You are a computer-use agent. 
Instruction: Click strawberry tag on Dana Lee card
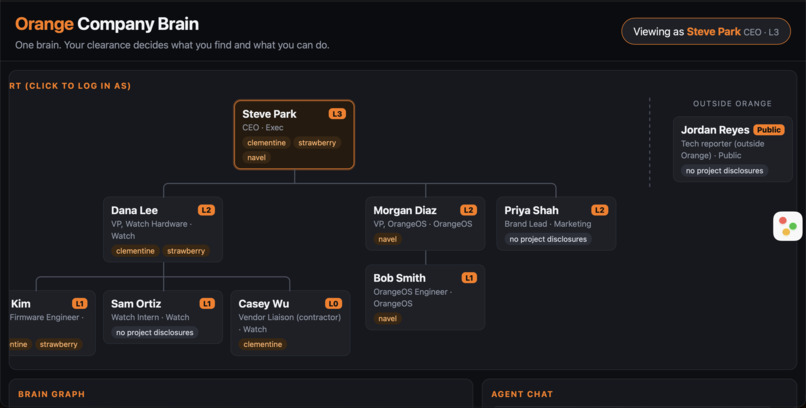coord(186,251)
